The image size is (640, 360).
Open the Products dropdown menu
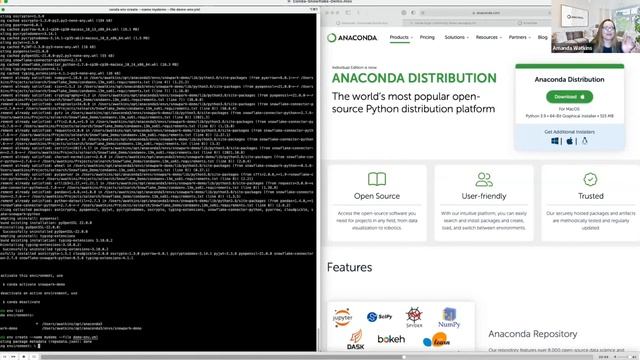(401, 37)
